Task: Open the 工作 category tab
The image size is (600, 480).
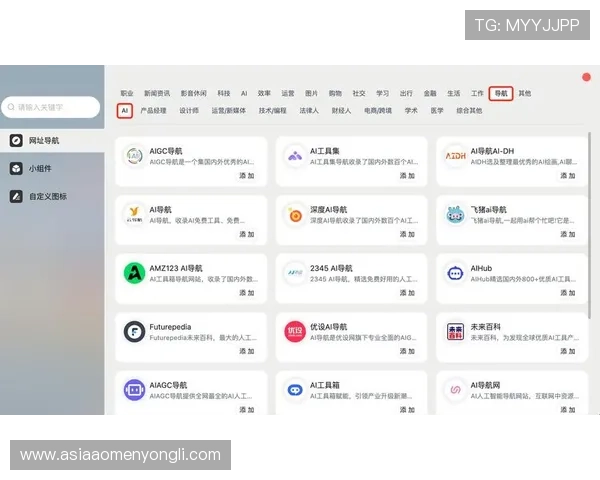Action: 478,93
